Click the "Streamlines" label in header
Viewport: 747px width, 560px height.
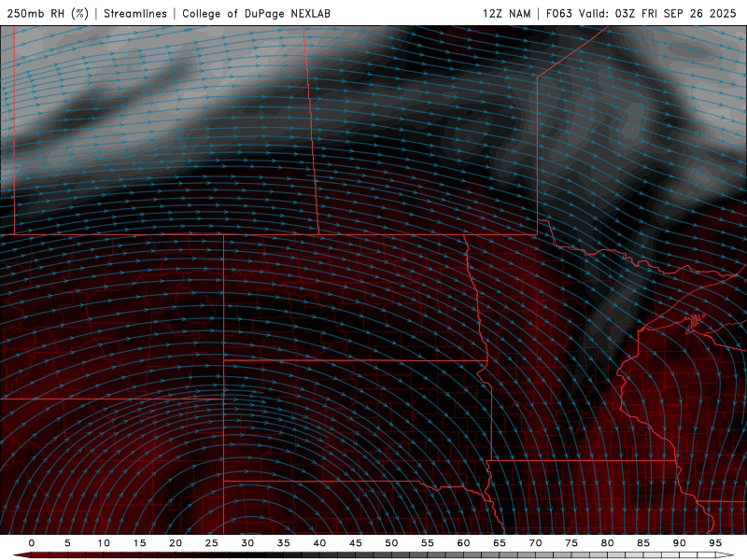135,13
